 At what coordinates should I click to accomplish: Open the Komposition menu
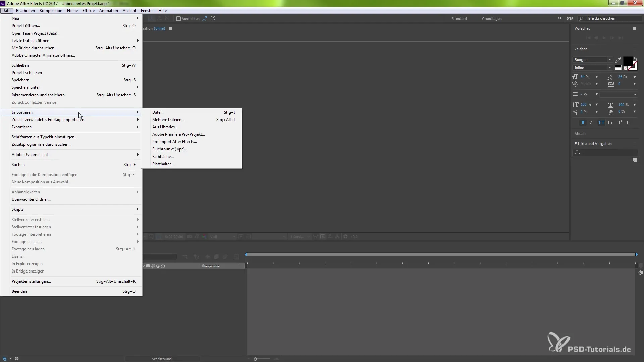point(51,11)
